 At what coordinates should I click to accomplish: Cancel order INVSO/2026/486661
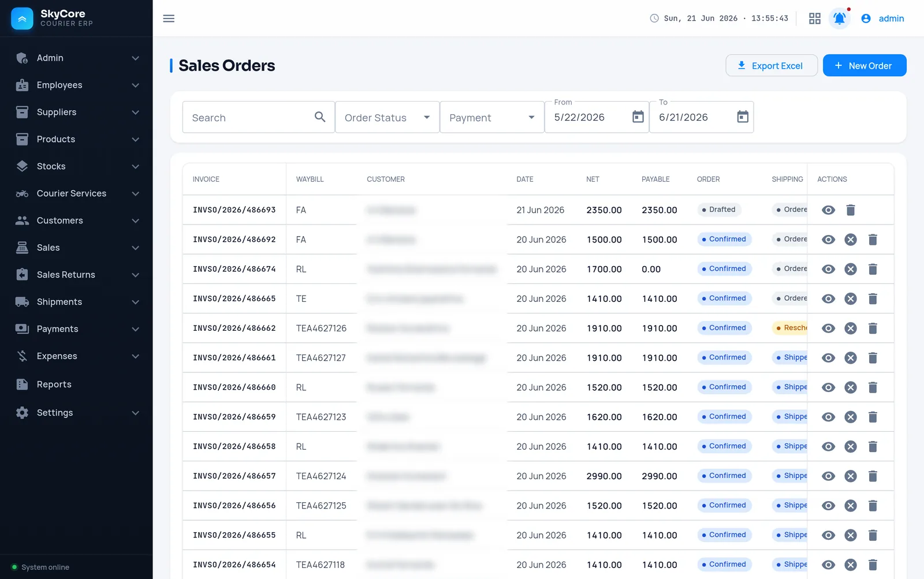click(x=851, y=358)
